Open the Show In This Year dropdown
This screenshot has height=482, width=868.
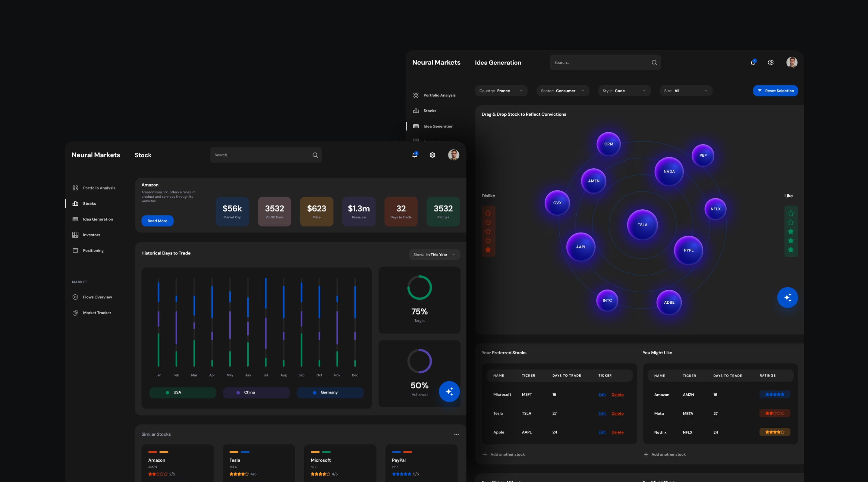click(434, 255)
